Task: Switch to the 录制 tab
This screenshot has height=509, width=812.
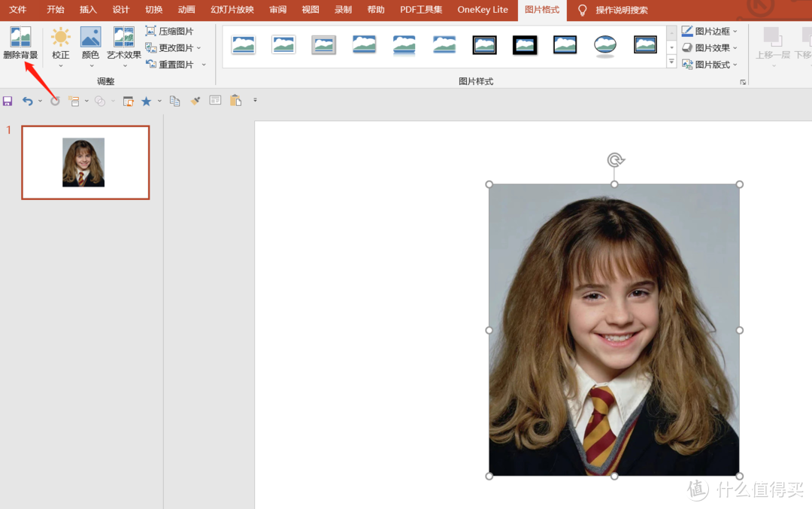Action: [x=343, y=10]
